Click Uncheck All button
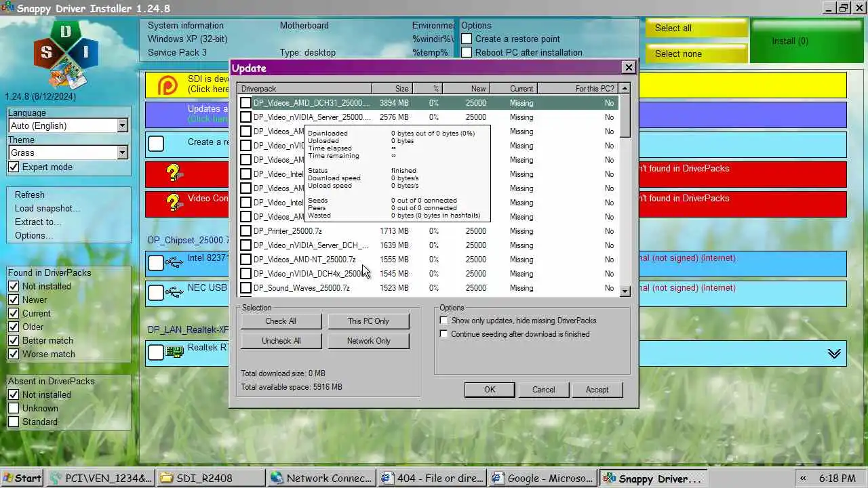Image resolution: width=868 pixels, height=488 pixels. (281, 341)
